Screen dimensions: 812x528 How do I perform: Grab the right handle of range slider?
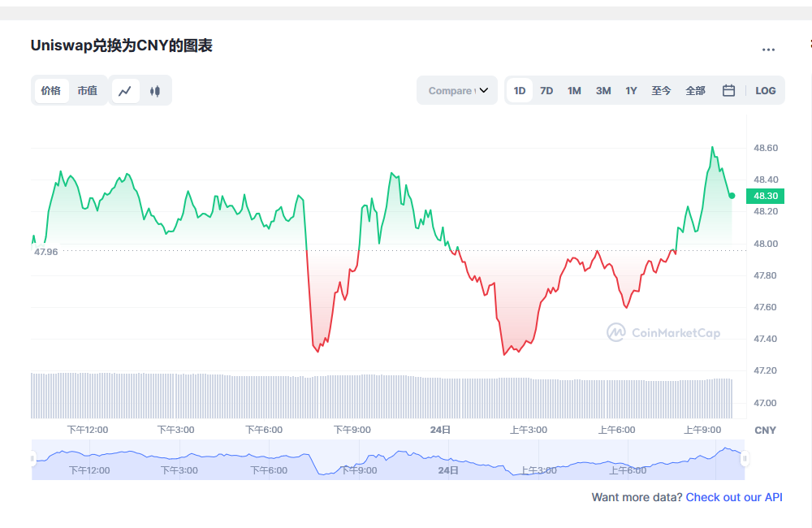[745, 459]
